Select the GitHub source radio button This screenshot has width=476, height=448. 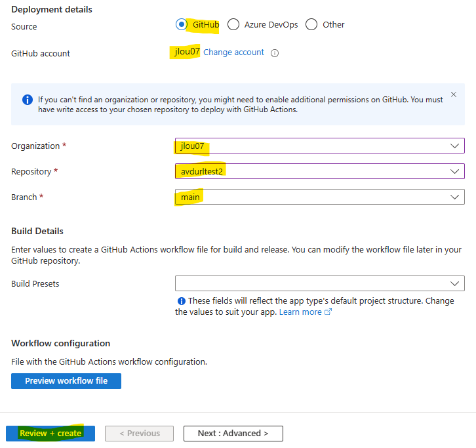(181, 24)
